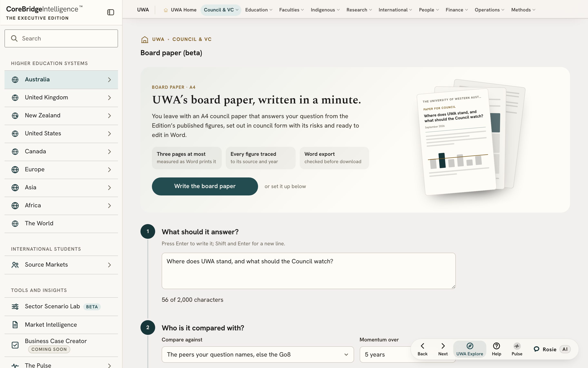This screenshot has width=588, height=368.
Task: Click the globe icon beside United States
Action: pos(15,134)
